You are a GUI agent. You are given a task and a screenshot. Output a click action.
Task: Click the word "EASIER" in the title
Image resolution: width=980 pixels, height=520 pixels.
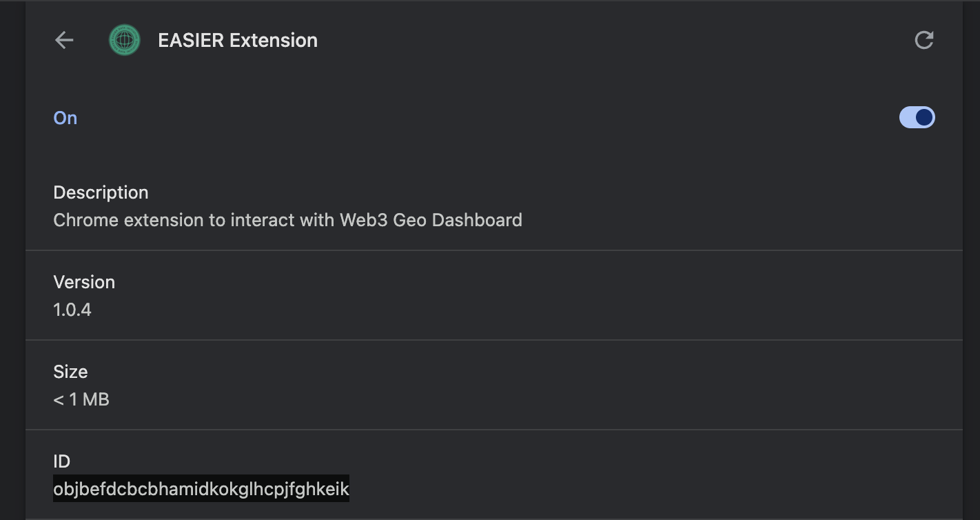click(x=191, y=40)
